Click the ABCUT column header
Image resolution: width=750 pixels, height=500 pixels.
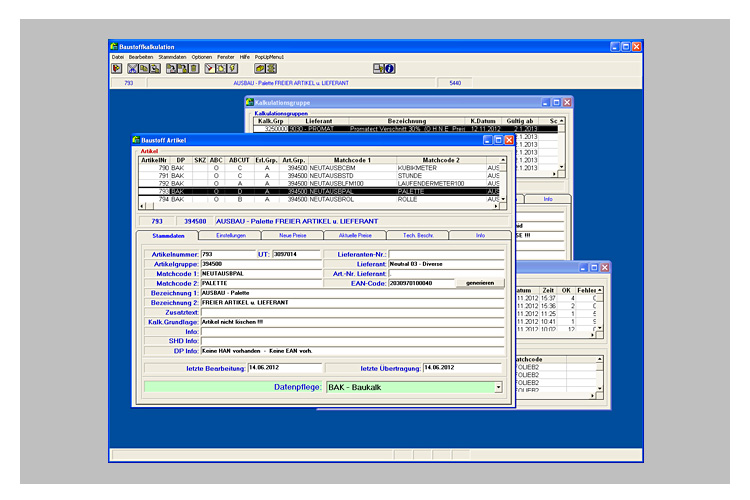click(x=239, y=160)
